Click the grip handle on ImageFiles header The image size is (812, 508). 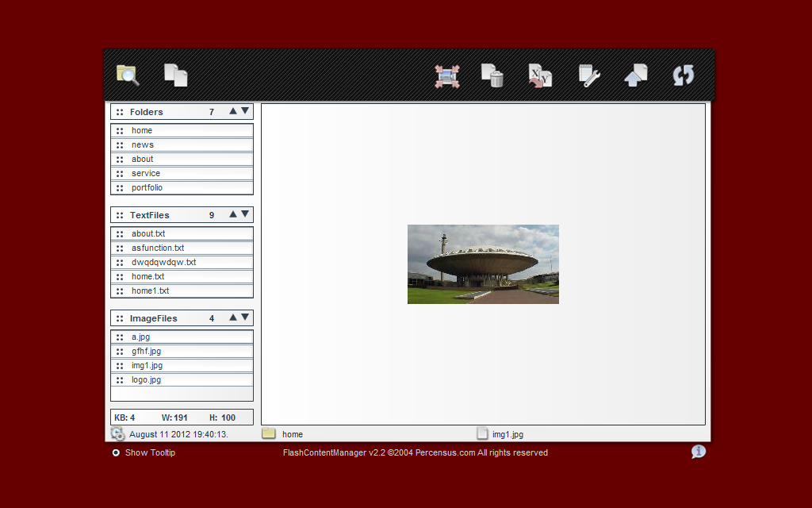(120, 318)
